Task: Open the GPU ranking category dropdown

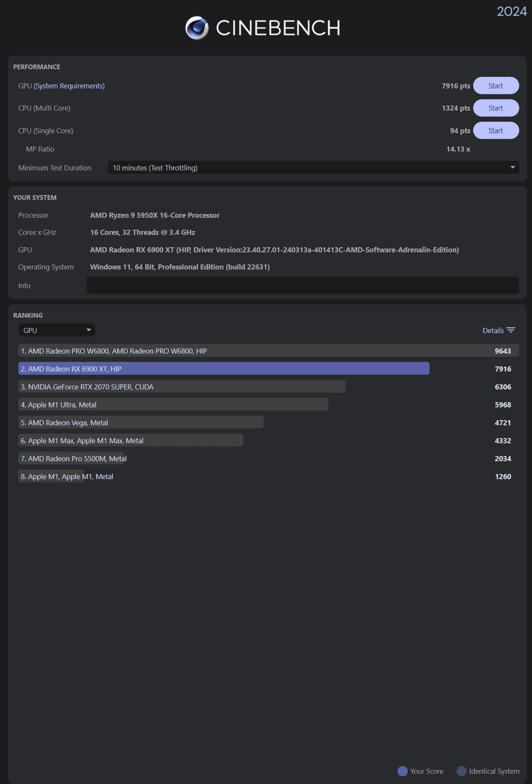Action: 57,330
